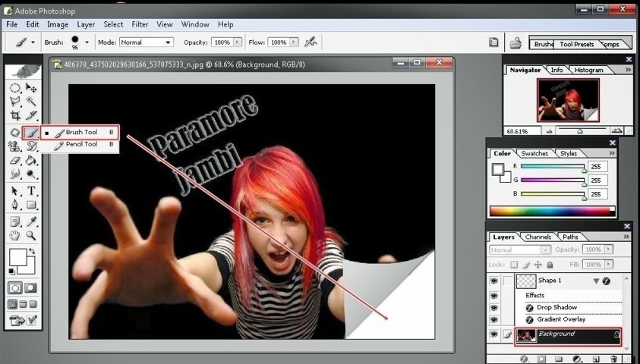640x364 pixels.
Task: Open the Opacity slider arrow in options bar
Action: tap(238, 42)
